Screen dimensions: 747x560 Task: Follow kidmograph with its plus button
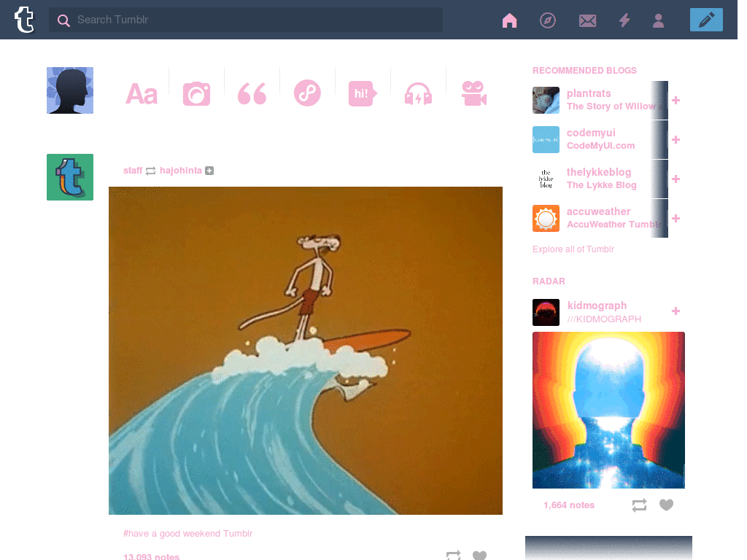click(x=676, y=311)
